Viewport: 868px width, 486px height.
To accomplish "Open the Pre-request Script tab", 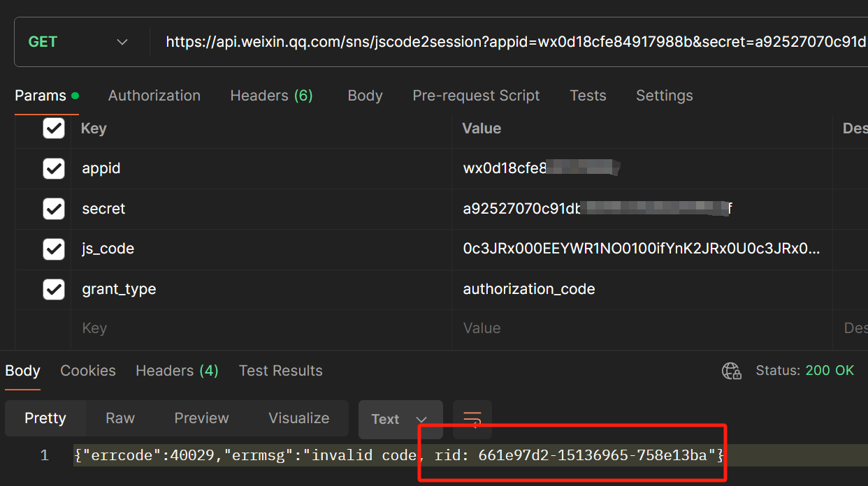I will point(476,96).
